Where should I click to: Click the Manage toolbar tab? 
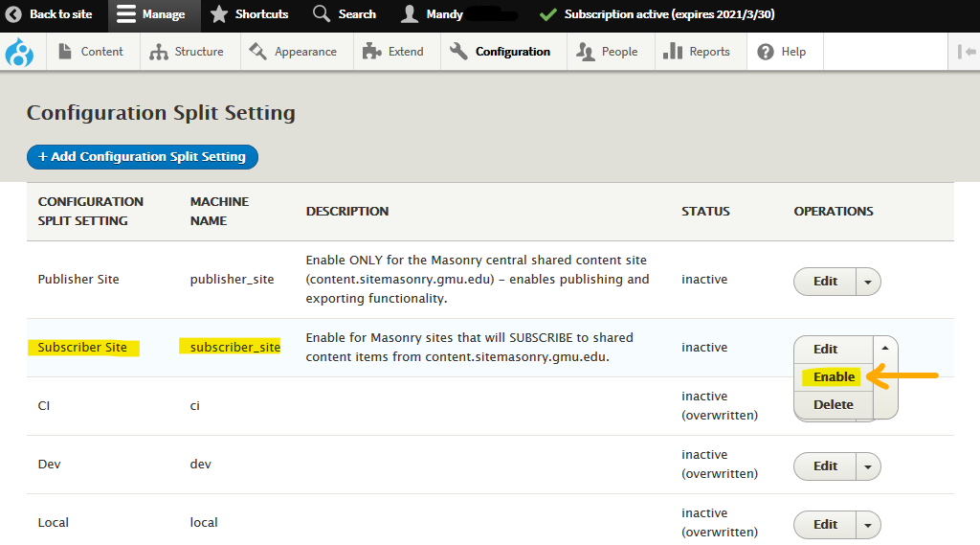pos(154,13)
